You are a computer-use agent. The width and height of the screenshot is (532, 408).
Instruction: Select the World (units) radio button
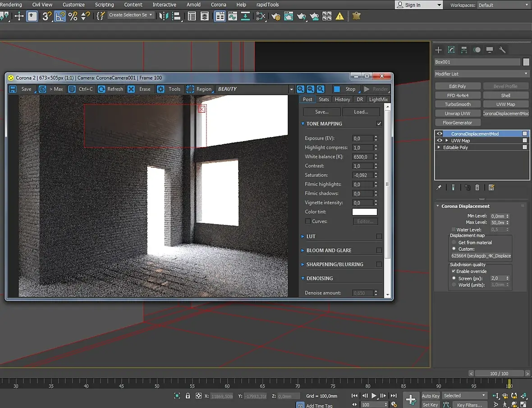(454, 285)
